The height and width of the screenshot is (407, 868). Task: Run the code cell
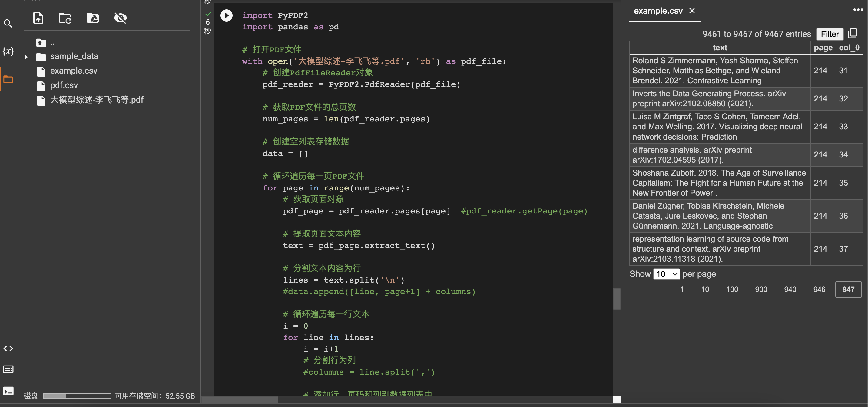pyautogui.click(x=227, y=15)
